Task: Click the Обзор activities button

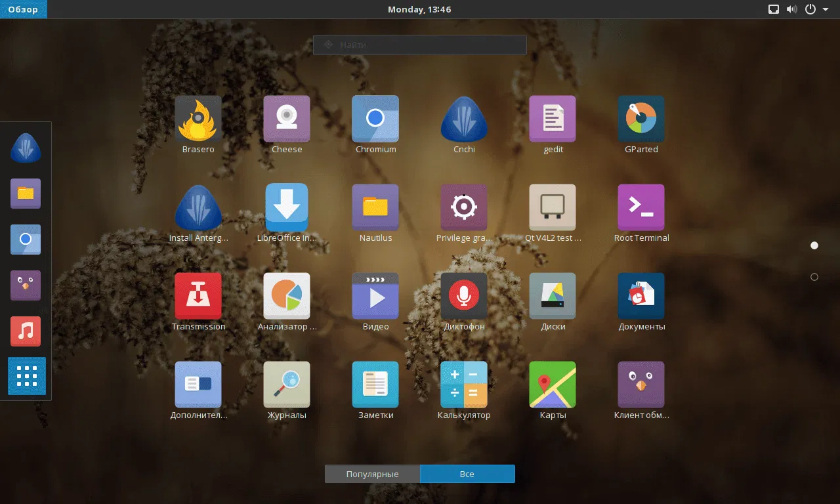Action: pyautogui.click(x=24, y=9)
